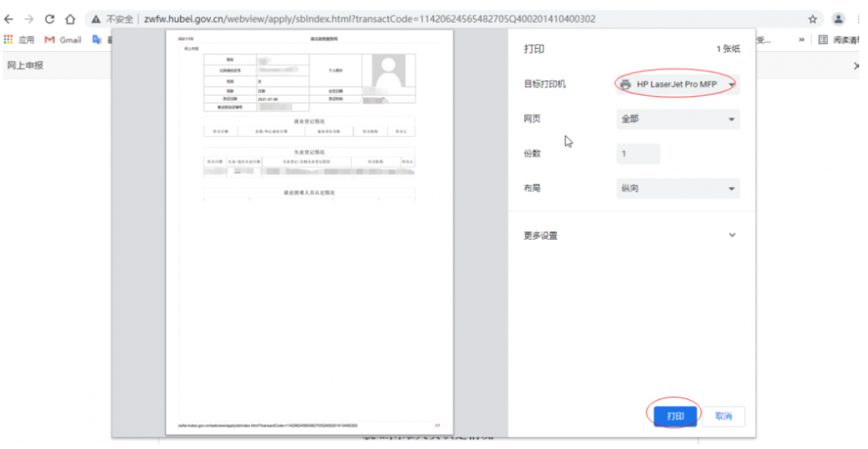
Task: Reload the current page
Action: pyautogui.click(x=49, y=19)
